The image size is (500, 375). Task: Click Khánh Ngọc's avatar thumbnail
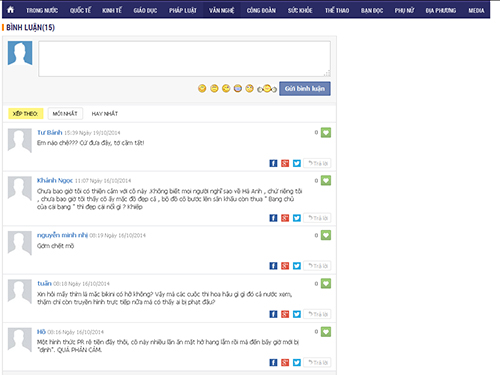pyautogui.click(x=20, y=189)
